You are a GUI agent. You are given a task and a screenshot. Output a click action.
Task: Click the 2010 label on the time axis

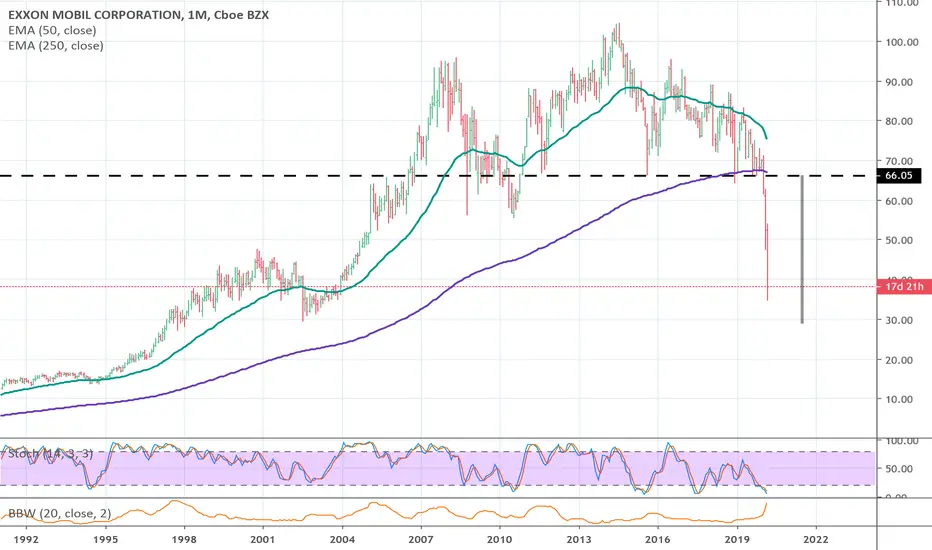(499, 539)
